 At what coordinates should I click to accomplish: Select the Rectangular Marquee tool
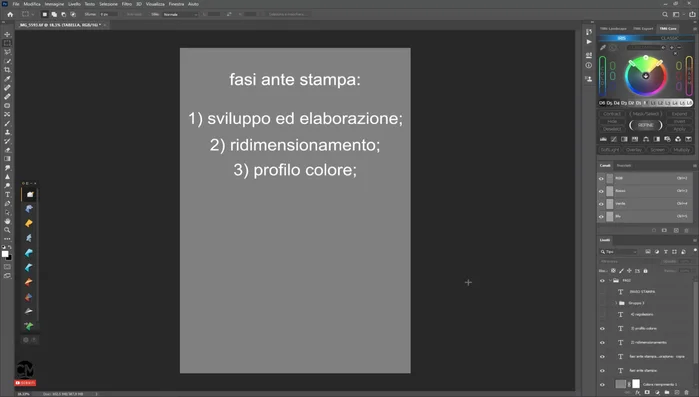[7, 43]
